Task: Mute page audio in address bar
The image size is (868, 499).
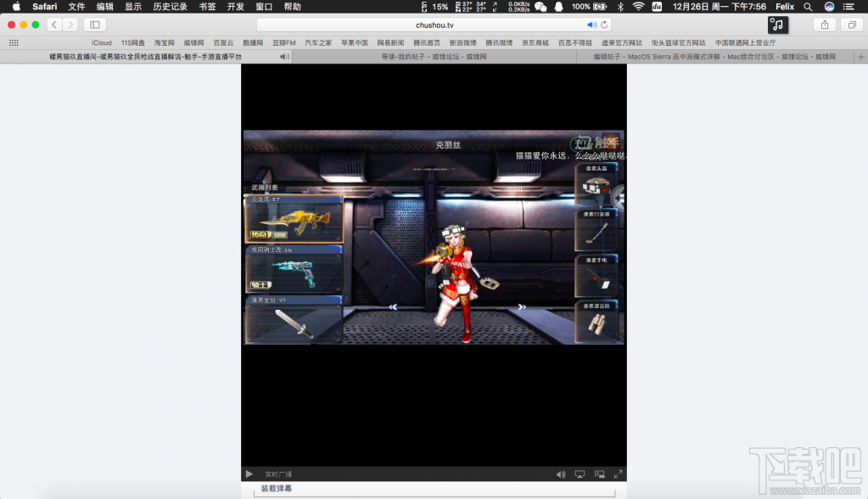Action: tap(591, 25)
